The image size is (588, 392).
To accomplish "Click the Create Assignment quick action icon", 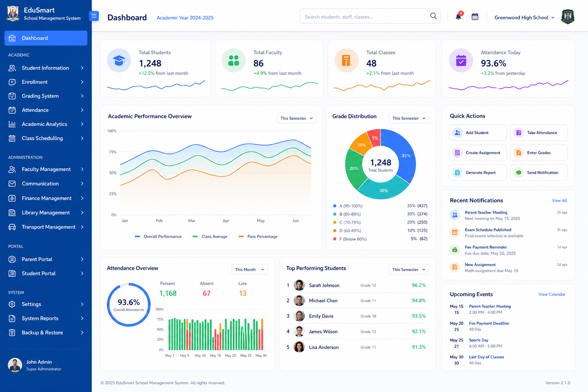I will click(457, 153).
